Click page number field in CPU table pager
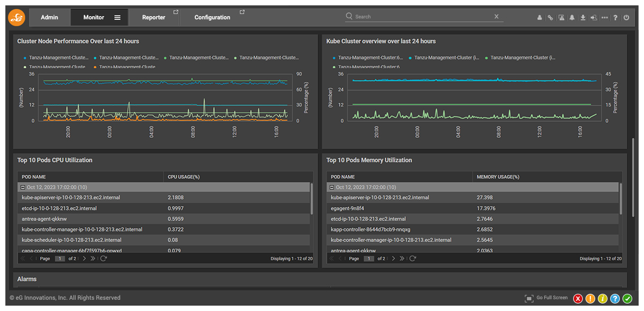The width and height of the screenshot is (644, 311). click(x=60, y=258)
